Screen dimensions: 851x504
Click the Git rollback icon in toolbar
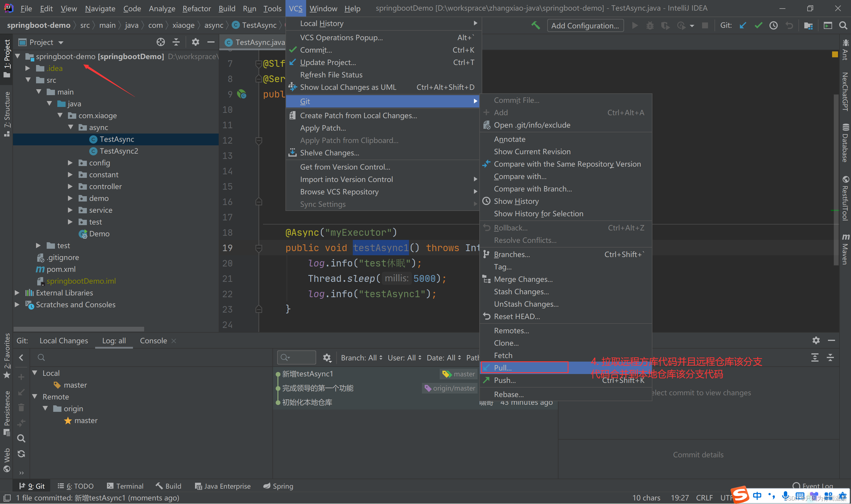[789, 25]
